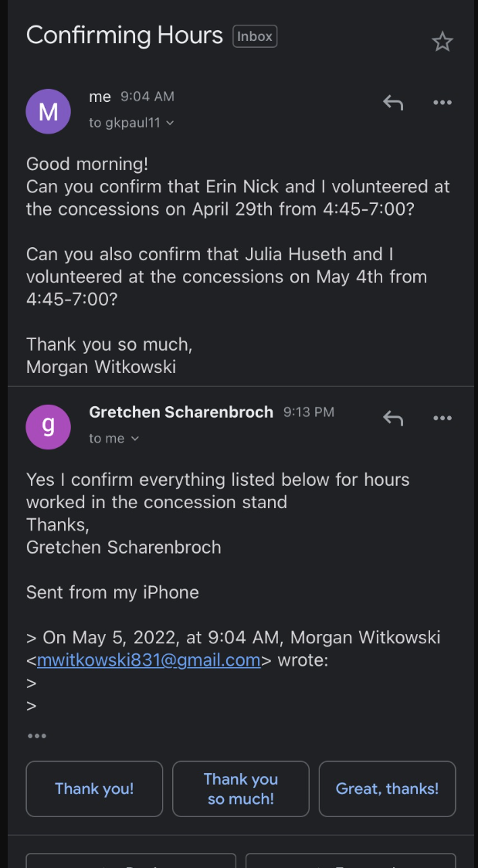Open more options on Gretchen's message
Image resolution: width=478 pixels, height=868 pixels.
coord(442,419)
